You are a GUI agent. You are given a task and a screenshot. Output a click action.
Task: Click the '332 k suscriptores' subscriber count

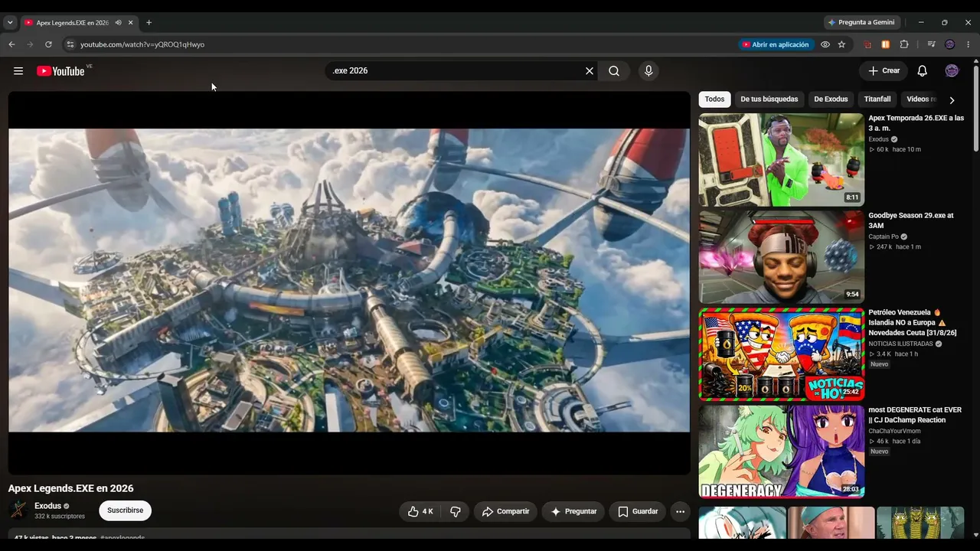(60, 517)
